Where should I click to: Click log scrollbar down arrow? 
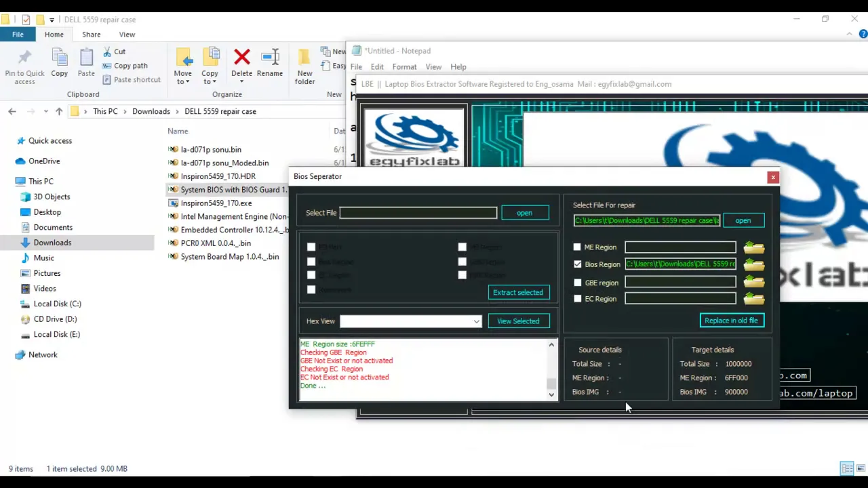pyautogui.click(x=551, y=394)
